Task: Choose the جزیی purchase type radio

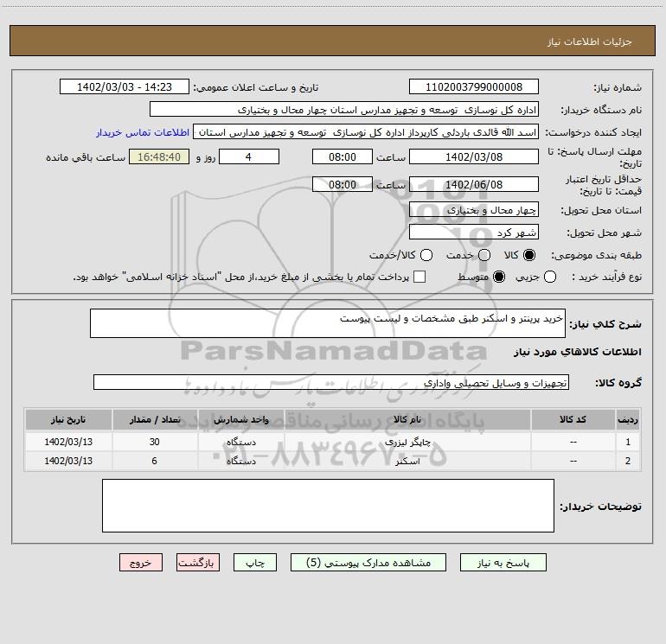Action: (550, 277)
